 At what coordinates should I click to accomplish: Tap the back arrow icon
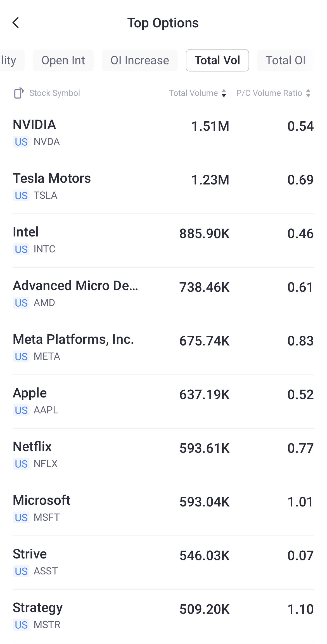[16, 23]
